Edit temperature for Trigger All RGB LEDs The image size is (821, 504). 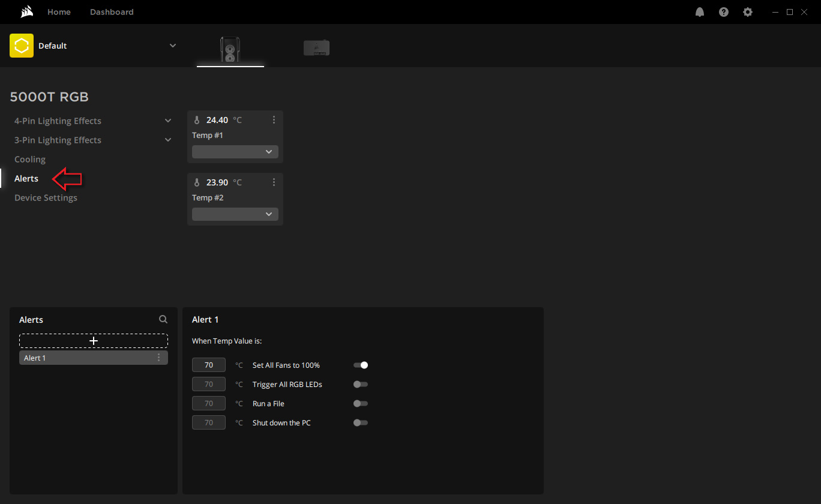pyautogui.click(x=209, y=384)
